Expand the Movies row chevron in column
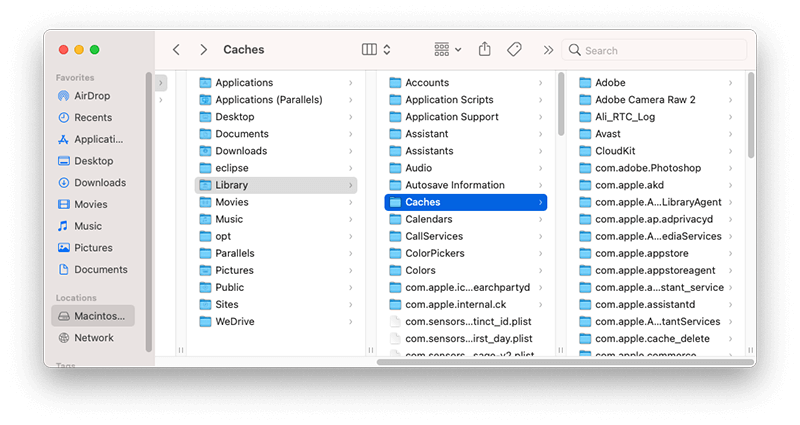Viewport: 800px width, 425px height. coord(351,202)
